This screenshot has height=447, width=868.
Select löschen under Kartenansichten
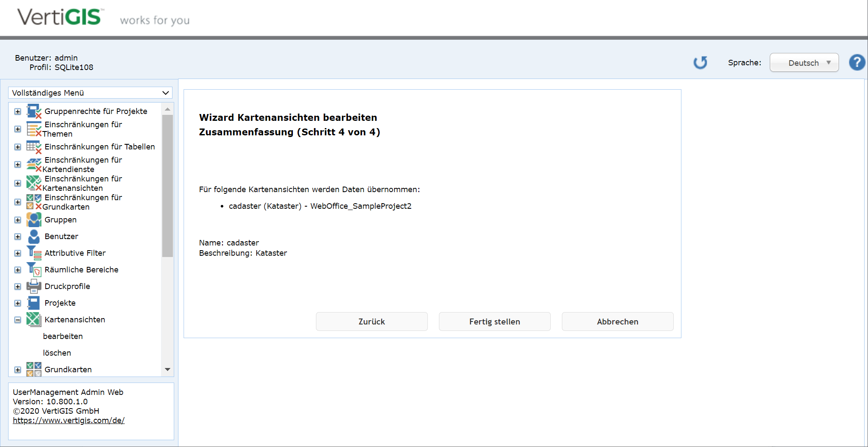(x=57, y=353)
